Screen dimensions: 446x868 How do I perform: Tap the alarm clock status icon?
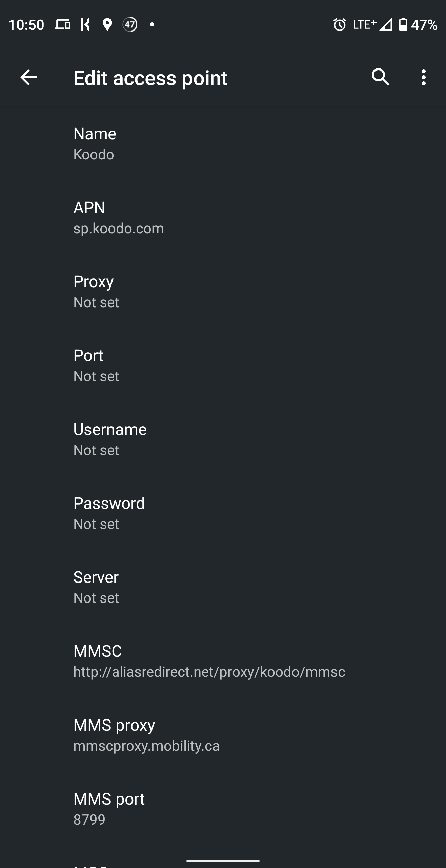(x=340, y=24)
